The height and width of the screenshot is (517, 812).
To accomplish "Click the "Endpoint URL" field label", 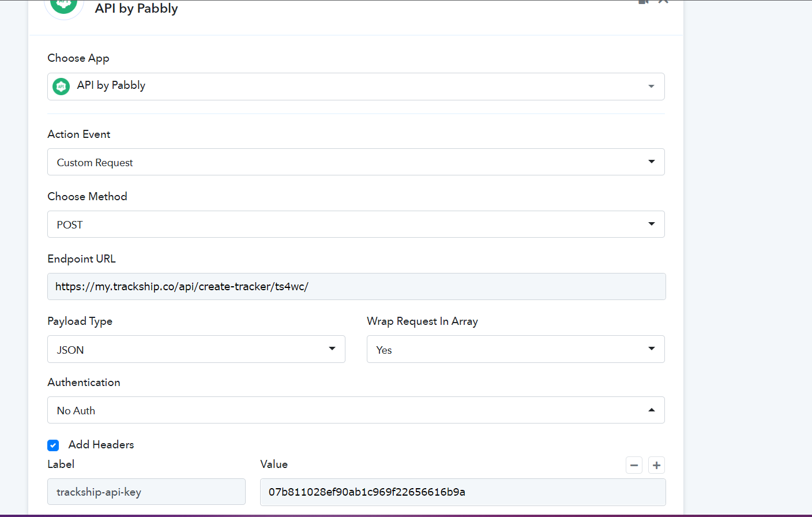I will pyautogui.click(x=81, y=258).
